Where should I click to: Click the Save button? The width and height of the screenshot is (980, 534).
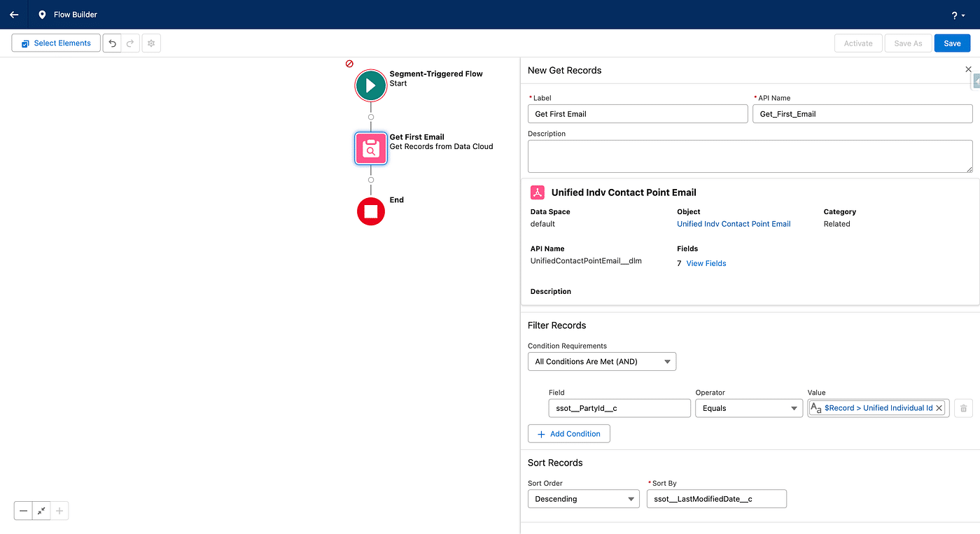(x=952, y=43)
